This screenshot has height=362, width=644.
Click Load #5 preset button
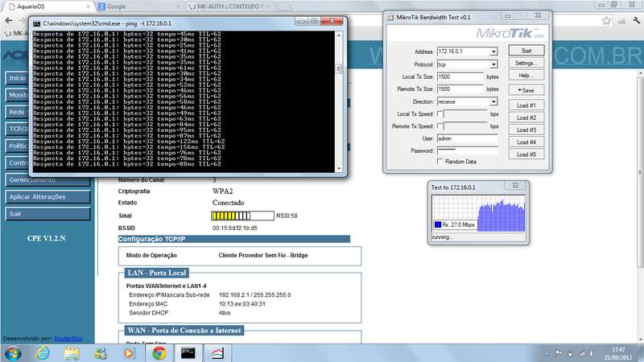coord(526,154)
